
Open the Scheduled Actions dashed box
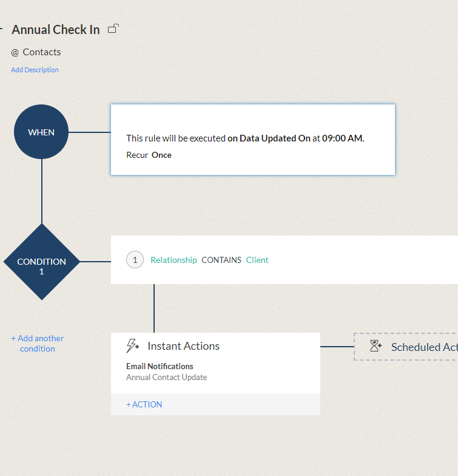(406, 347)
